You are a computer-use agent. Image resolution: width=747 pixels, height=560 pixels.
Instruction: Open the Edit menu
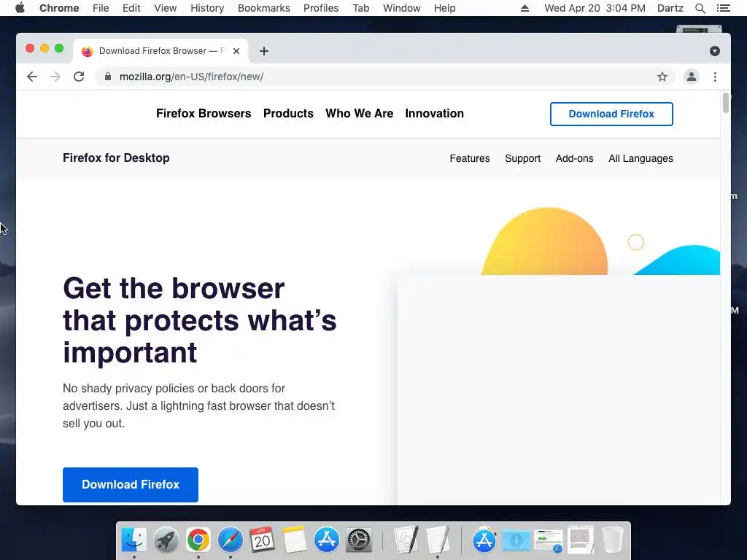131,8
